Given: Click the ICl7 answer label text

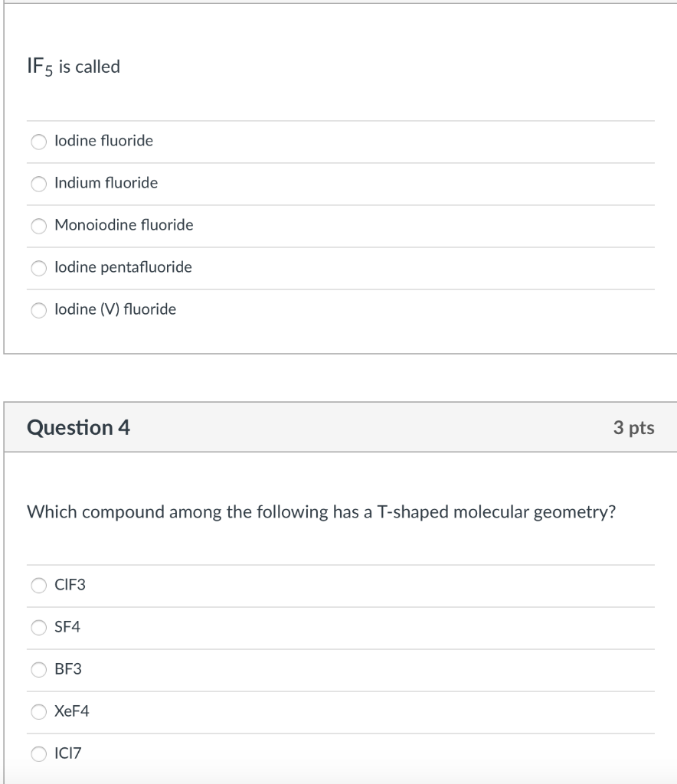Looking at the screenshot, I should tap(68, 753).
